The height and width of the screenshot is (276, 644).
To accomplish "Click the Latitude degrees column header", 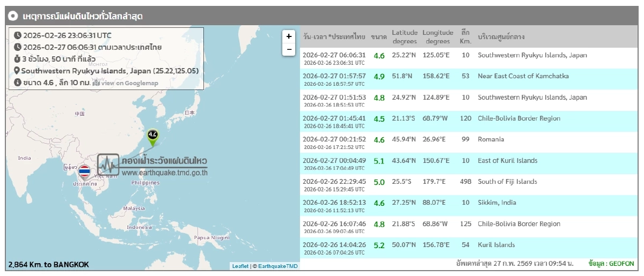I will (404, 37).
